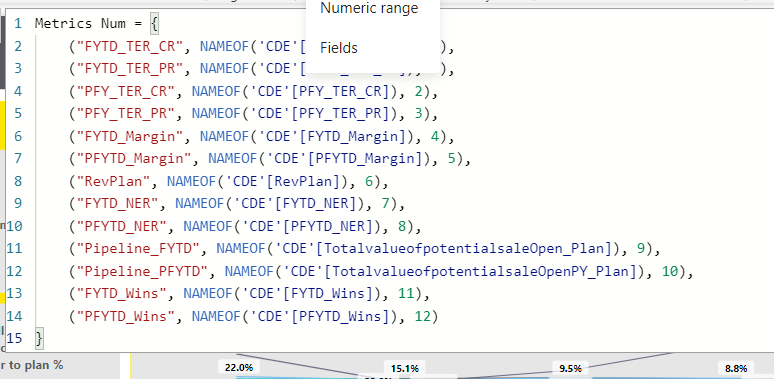Click the 8.8% data label in chart
Viewport: 774px width, 379px height.
coord(736,368)
